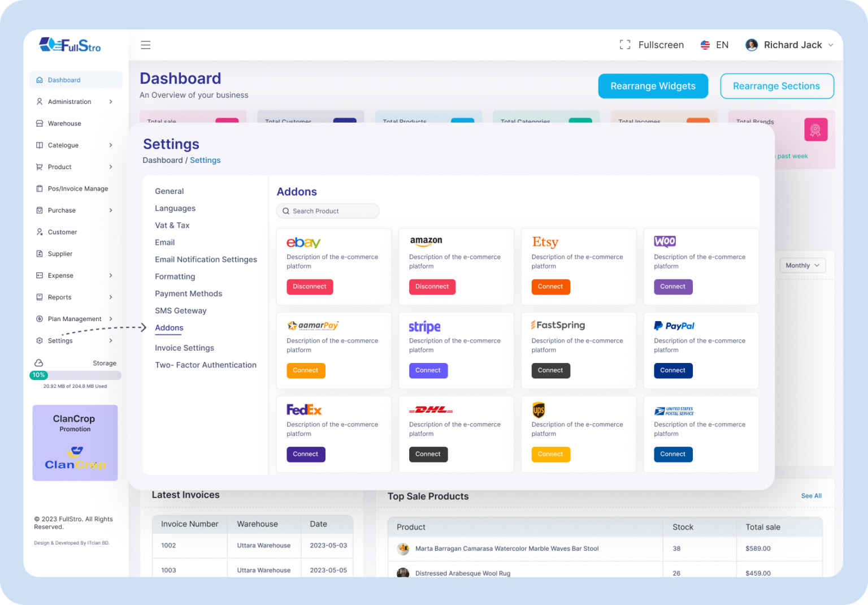Open the Monthly dropdown
Image resolution: width=868 pixels, height=605 pixels.
802,265
